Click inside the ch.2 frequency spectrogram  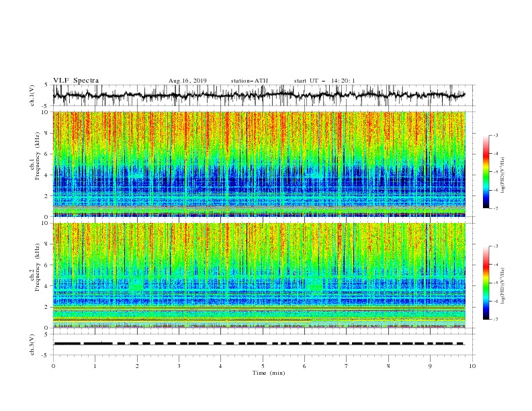pyautogui.click(x=259, y=275)
